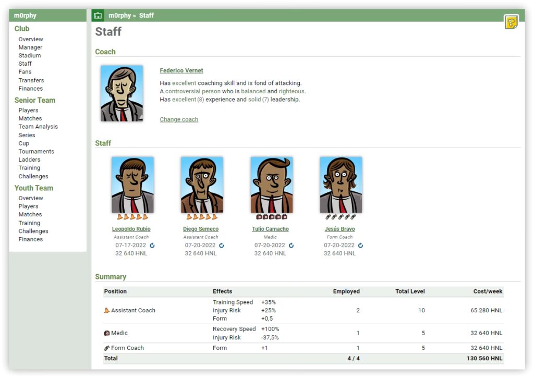Click m0rphy in the breadcrumb header

pyautogui.click(x=119, y=16)
